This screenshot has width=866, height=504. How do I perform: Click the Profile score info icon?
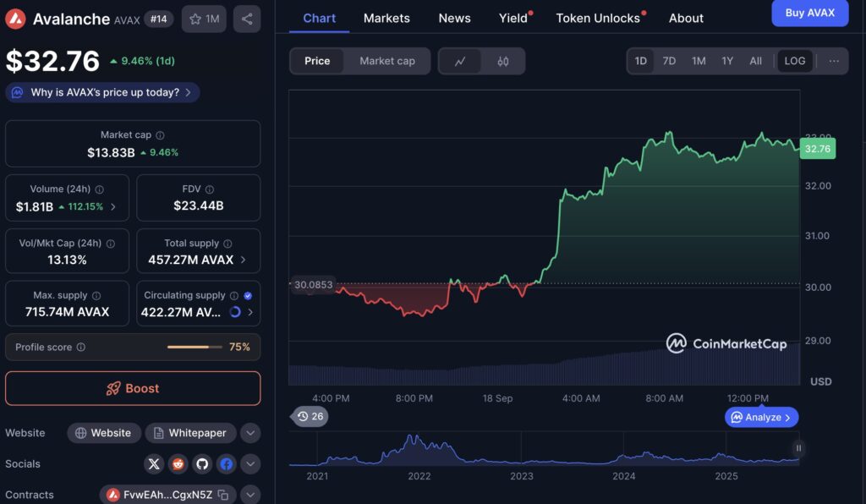(x=81, y=348)
